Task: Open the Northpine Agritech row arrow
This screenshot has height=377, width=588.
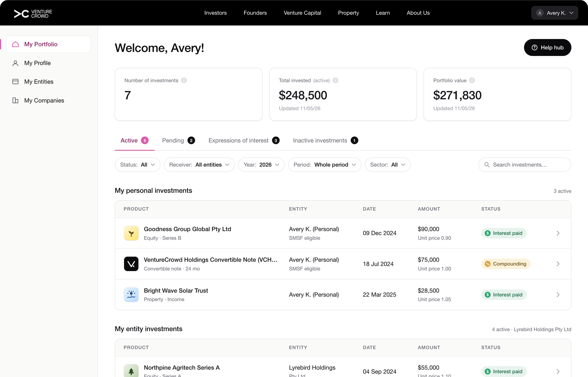Action: [x=558, y=371]
